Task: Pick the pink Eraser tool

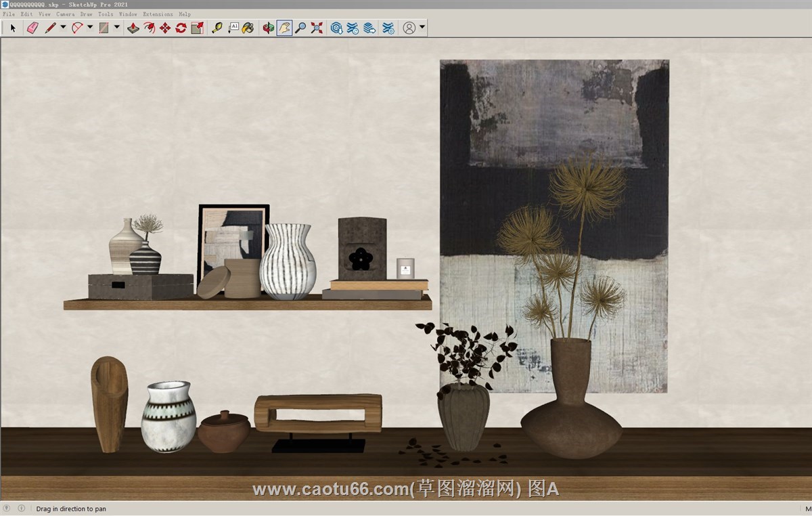Action: pyautogui.click(x=32, y=28)
